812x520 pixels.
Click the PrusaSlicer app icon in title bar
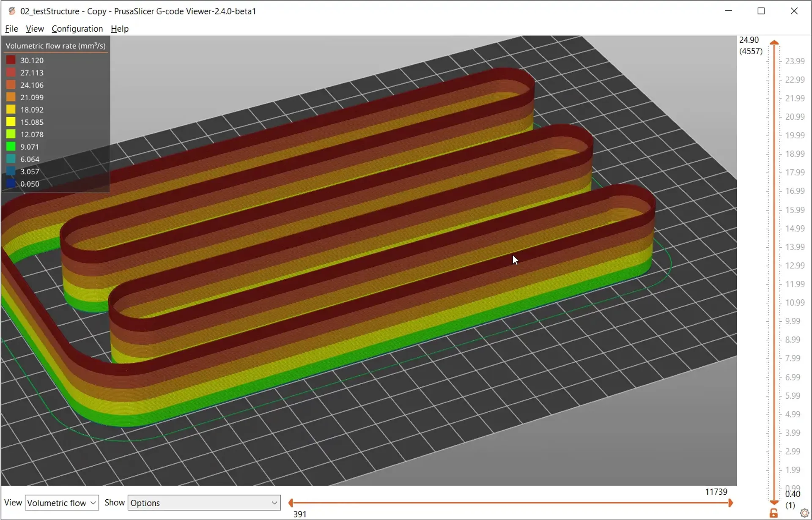point(12,11)
